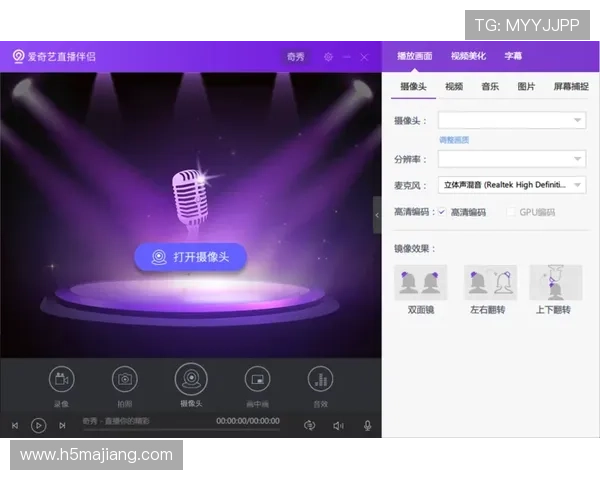Select the 上下翻转 flip effect thumbnail
The width and height of the screenshot is (600, 480).
click(x=556, y=282)
